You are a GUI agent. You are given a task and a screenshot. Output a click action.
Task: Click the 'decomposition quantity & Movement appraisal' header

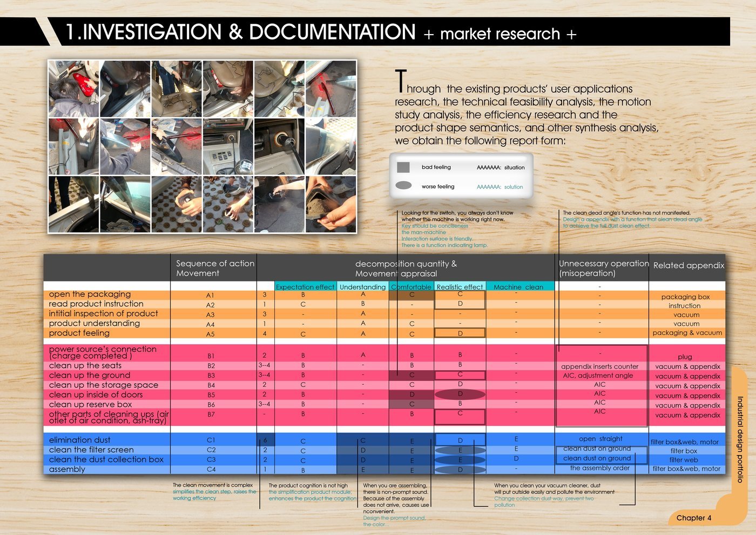coord(406,269)
